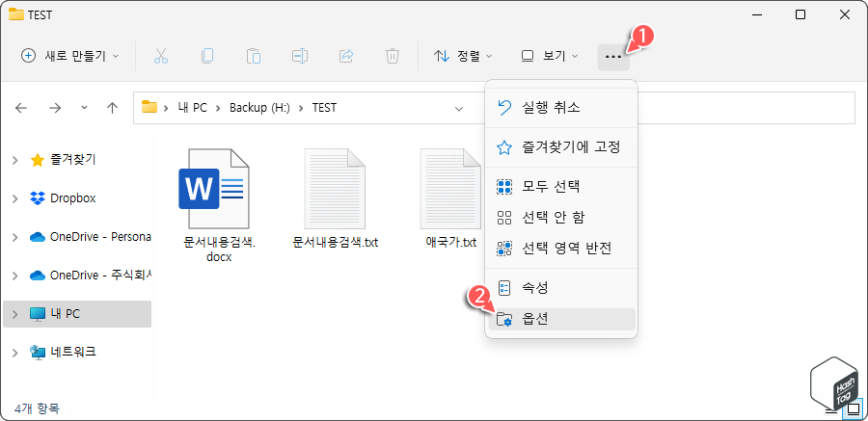Expand the address bar history dropdown
This screenshot has height=421, width=868.
[x=459, y=108]
